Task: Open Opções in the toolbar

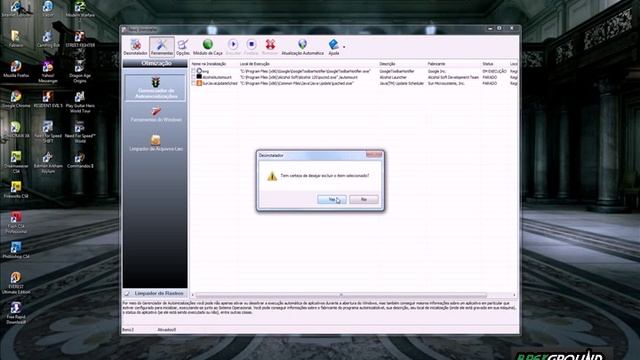Action: coord(183,47)
